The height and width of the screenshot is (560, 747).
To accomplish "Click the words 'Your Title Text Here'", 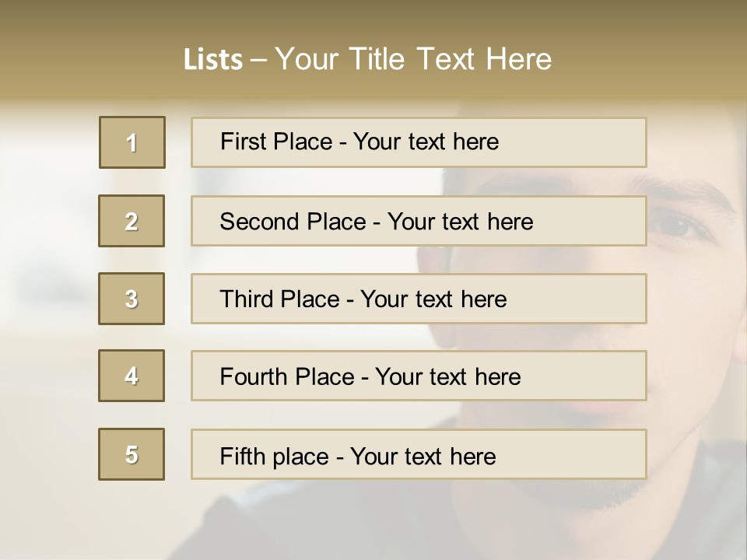I will (x=413, y=59).
